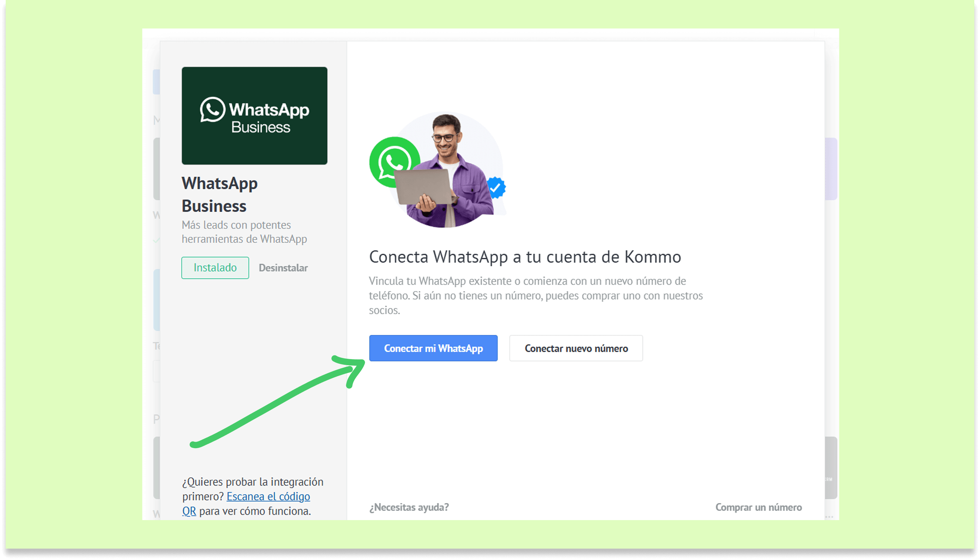Click the WhatsApp phone icon in banner
This screenshot has width=980, height=560.
(x=212, y=109)
